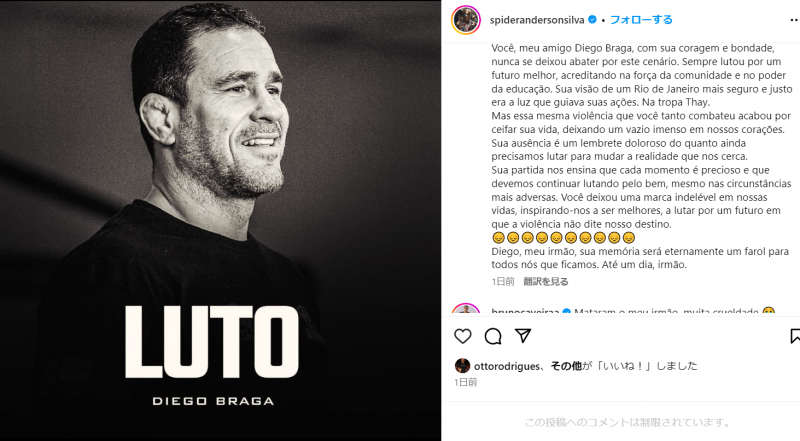Click the LUTO Diego Braga post image

point(220,220)
